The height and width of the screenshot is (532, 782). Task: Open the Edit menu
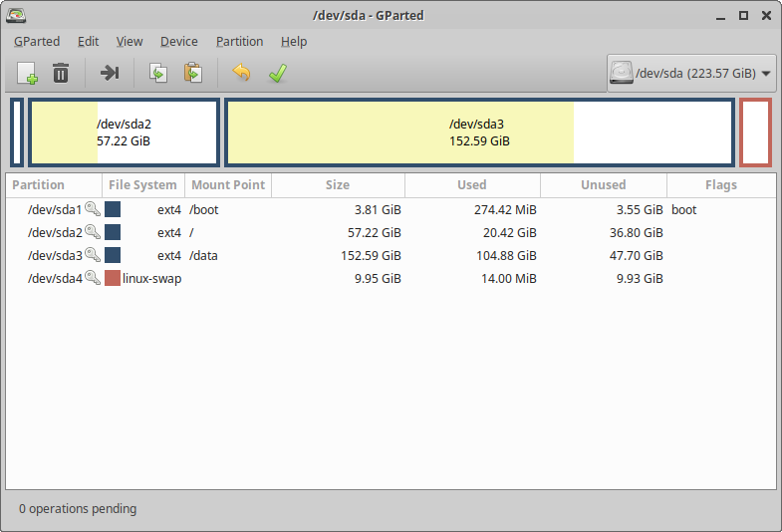point(89,42)
